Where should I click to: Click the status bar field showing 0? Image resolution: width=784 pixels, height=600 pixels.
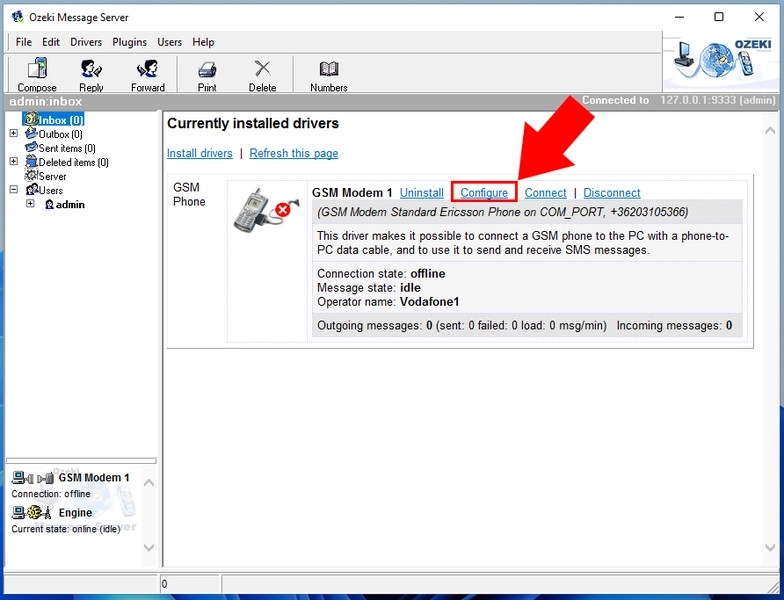(x=190, y=584)
